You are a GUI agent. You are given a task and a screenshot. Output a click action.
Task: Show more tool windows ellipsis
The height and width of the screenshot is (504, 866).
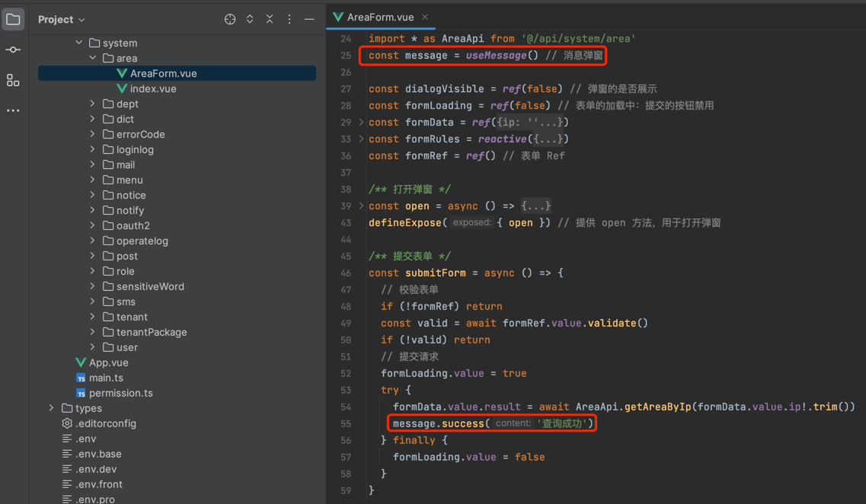point(13,110)
